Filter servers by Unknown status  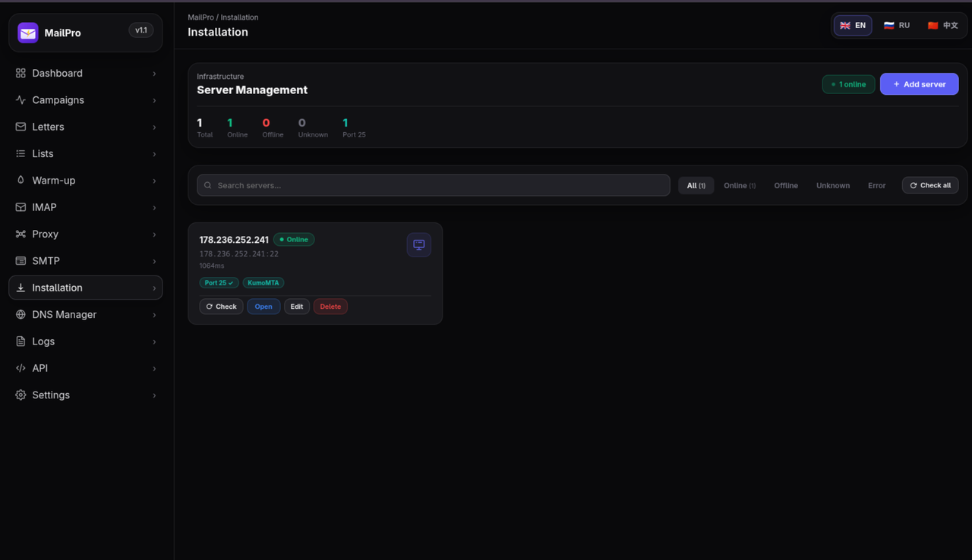click(833, 185)
